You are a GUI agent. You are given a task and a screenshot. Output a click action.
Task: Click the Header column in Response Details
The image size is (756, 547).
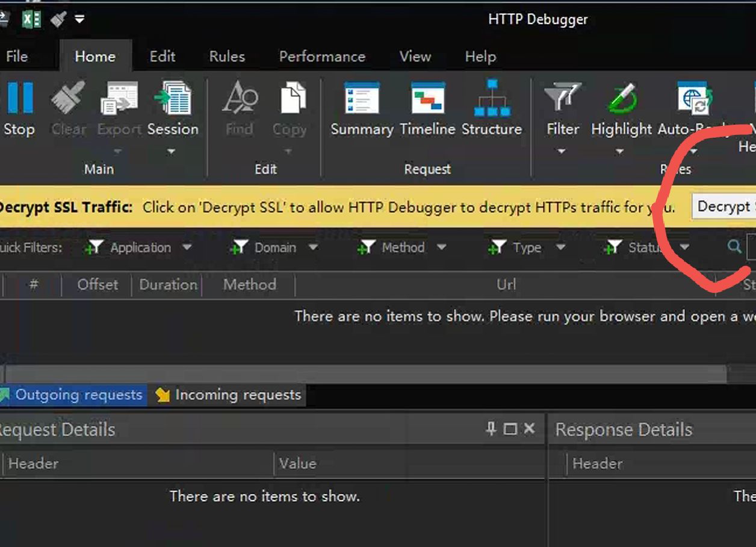pos(661,463)
